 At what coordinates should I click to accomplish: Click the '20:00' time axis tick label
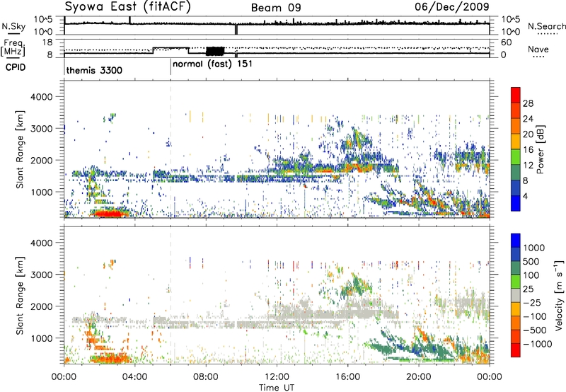(419, 377)
